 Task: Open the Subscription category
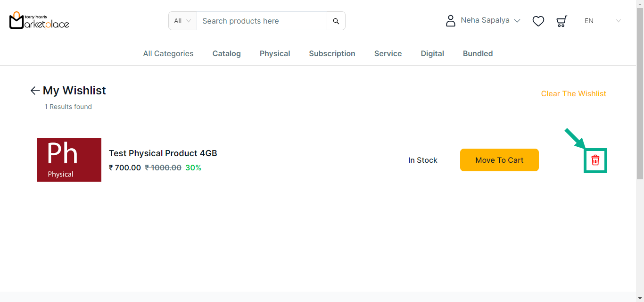[332, 54]
